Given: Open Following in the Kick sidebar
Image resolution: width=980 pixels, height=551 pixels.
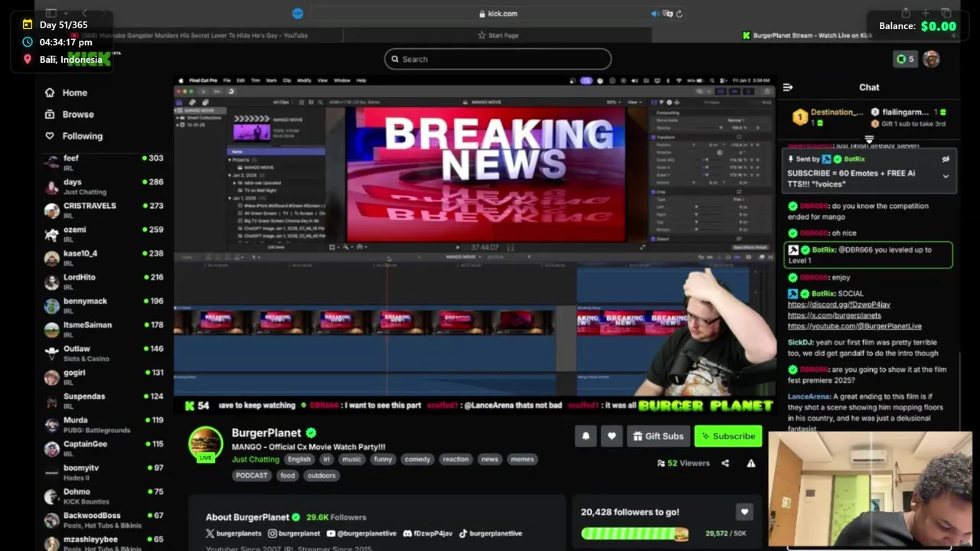Looking at the screenshot, I should point(73,136).
